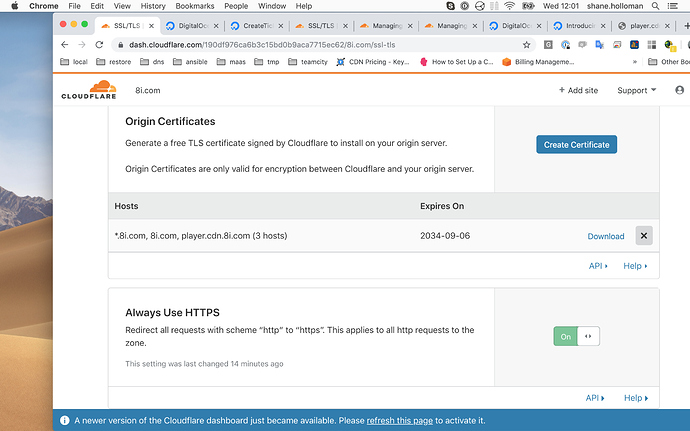Click the Cloudflare logo
Viewport: 690px width, 431px height.
pos(88,90)
